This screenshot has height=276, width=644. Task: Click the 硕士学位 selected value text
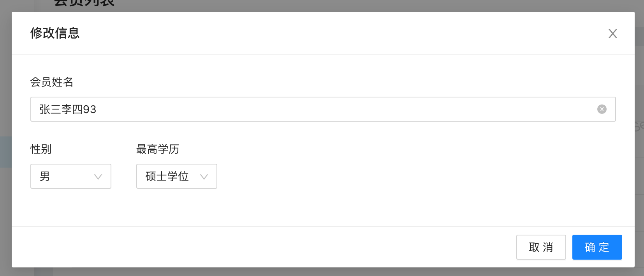pos(167,176)
